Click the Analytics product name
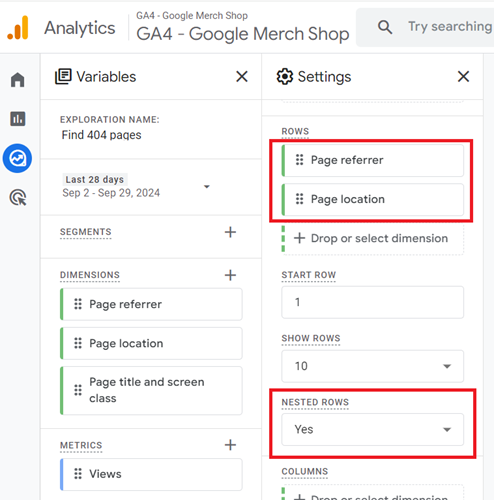The image size is (494, 500). (80, 28)
